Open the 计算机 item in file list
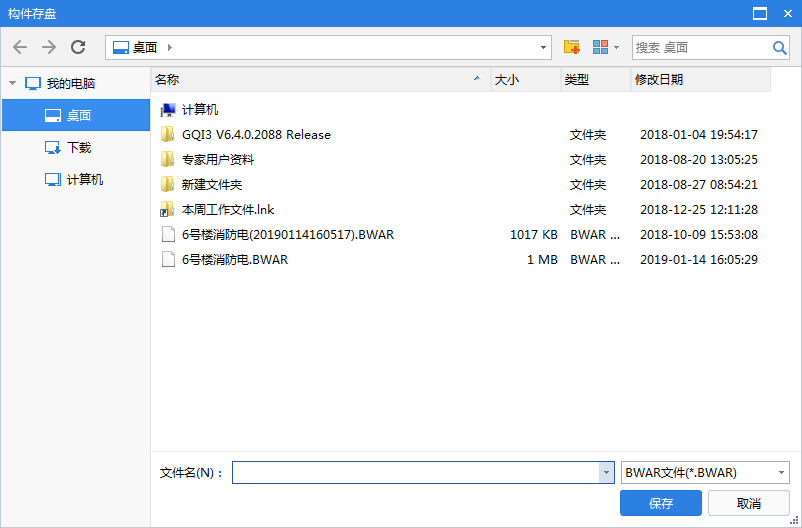This screenshot has width=802, height=528. pos(199,110)
